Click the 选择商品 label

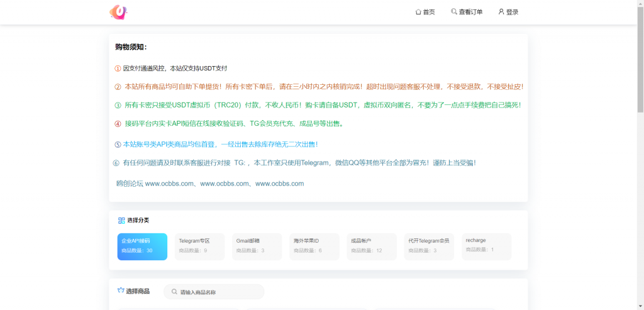click(138, 292)
